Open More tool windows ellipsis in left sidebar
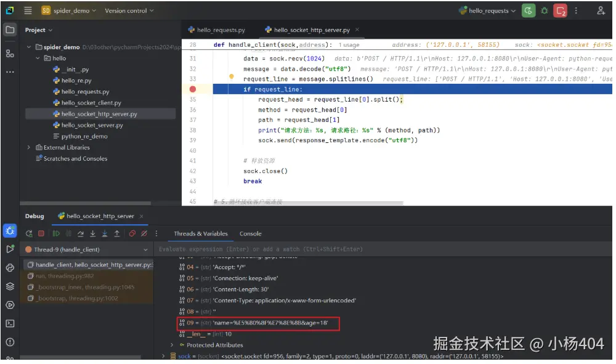Screen dimensions: 616x364 tap(10, 72)
